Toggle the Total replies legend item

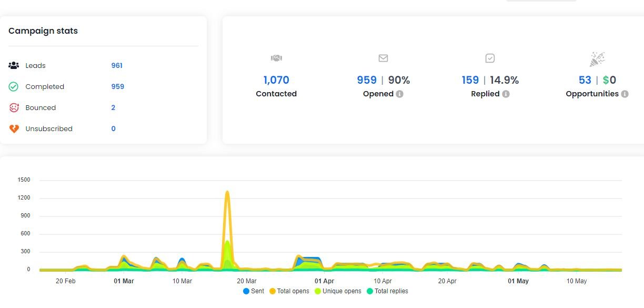[387, 291]
